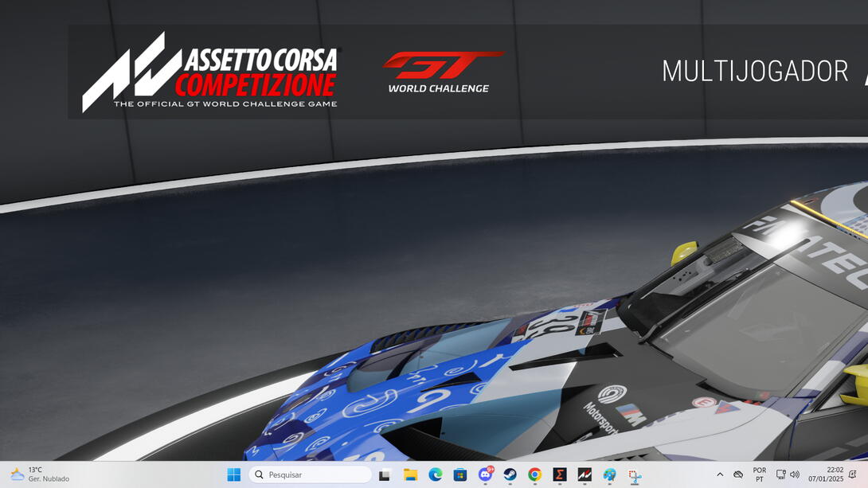This screenshot has height=488, width=868.
Task: Switch to Google Chrome on the taskbar
Action: pos(535,474)
